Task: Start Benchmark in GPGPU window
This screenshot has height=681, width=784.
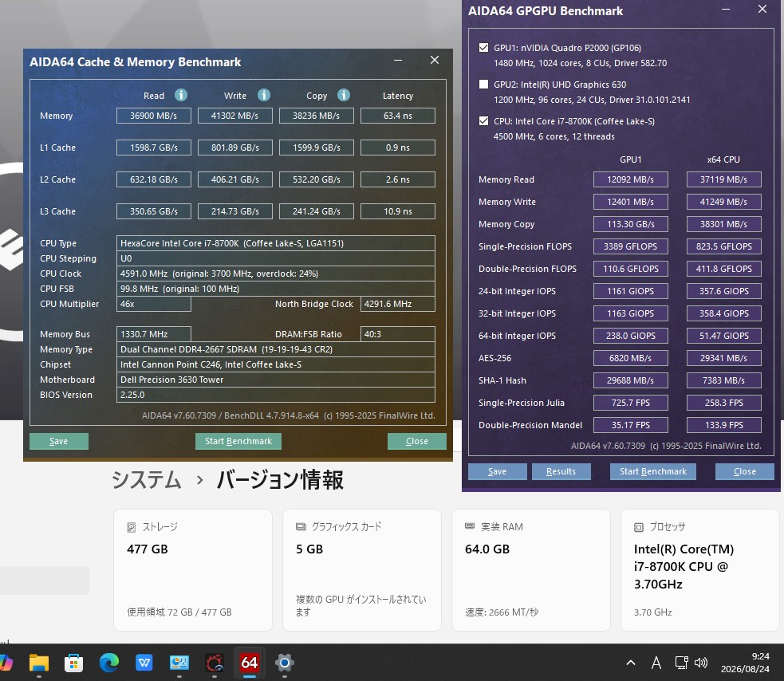Action: pyautogui.click(x=653, y=471)
